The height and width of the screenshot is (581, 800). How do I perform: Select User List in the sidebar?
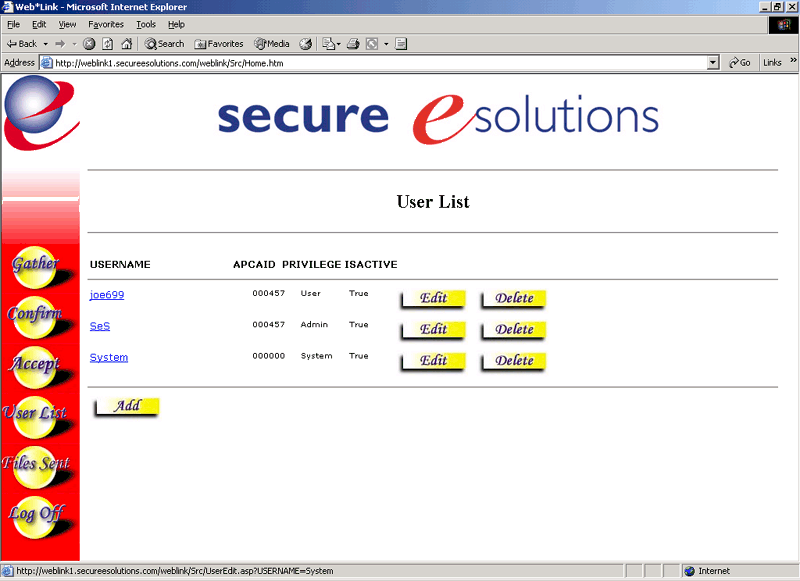[x=35, y=417]
